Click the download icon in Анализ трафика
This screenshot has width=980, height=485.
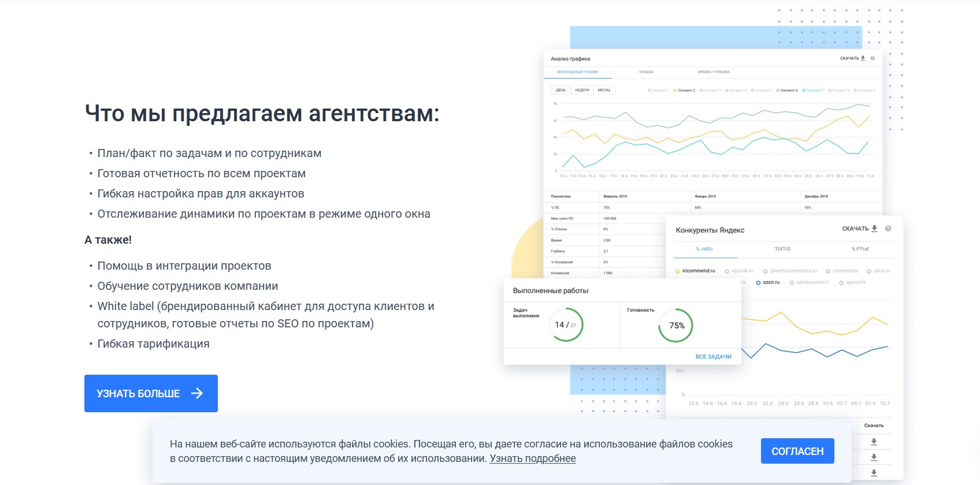pos(863,58)
